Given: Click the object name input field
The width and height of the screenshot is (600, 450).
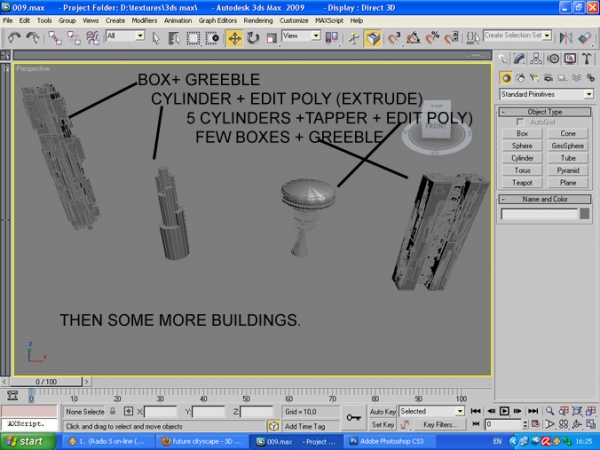Looking at the screenshot, I should pos(539,214).
